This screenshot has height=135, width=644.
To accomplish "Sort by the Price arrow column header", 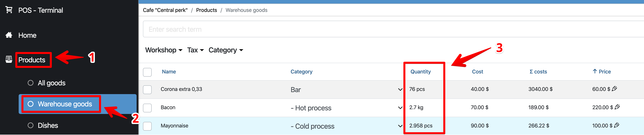I will coord(602,71).
